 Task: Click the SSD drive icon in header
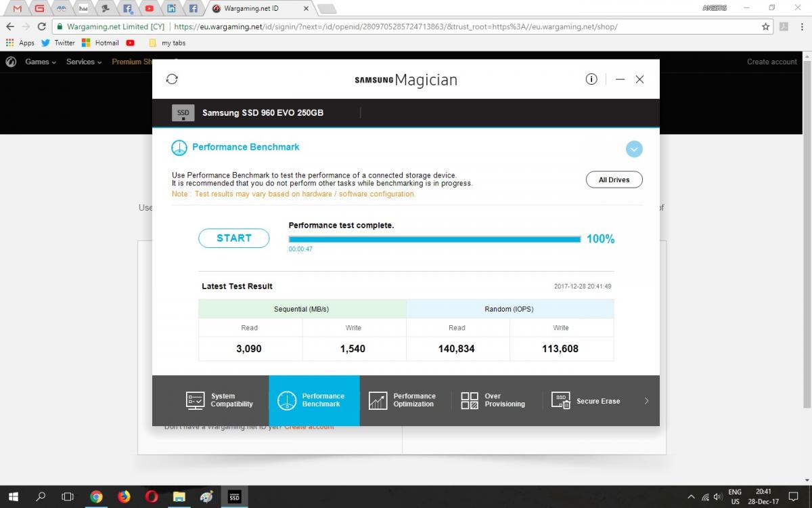[x=183, y=113]
